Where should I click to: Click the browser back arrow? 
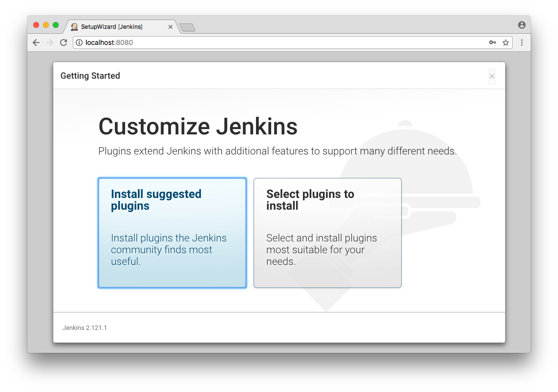36,43
